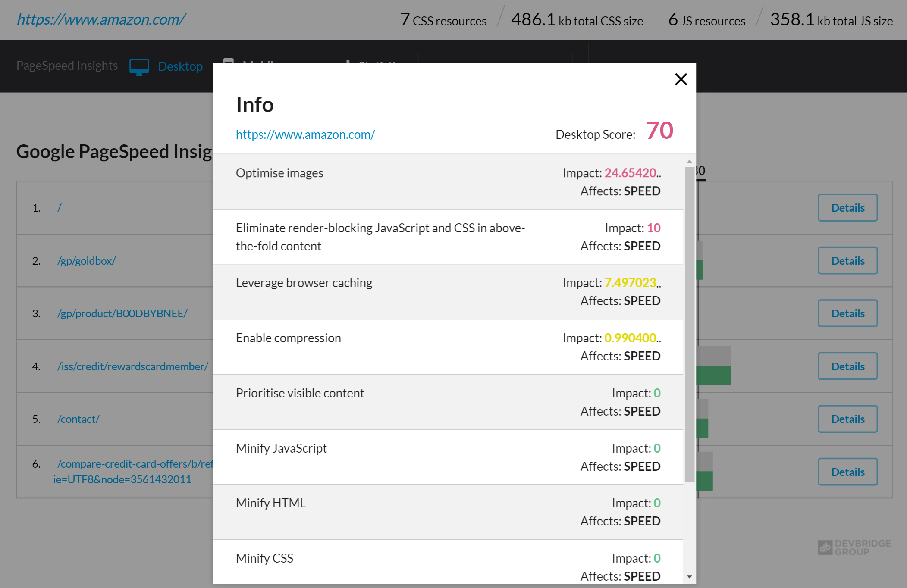Select the Enable compression rule

[448, 347]
